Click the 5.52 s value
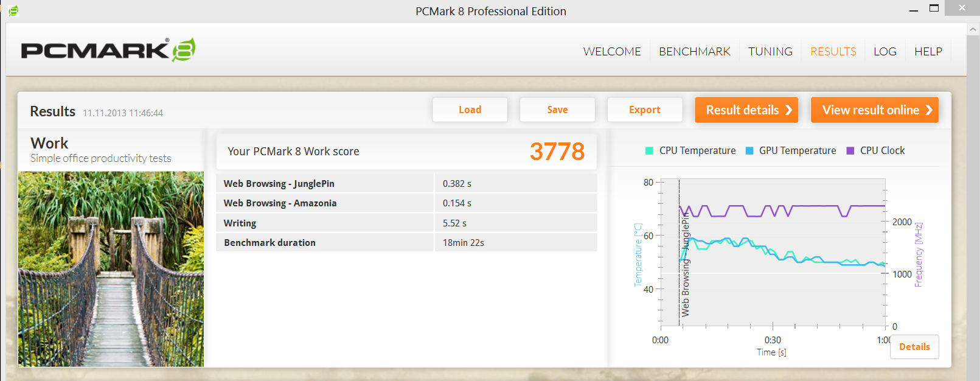Screen dimensions: 980x381 tap(454, 223)
